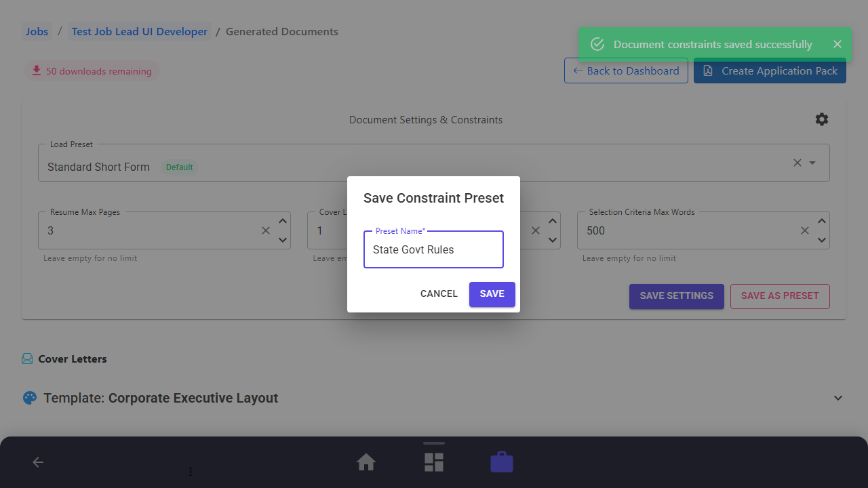Increase the Cover Letter field value
This screenshot has width=868, height=488.
(553, 221)
